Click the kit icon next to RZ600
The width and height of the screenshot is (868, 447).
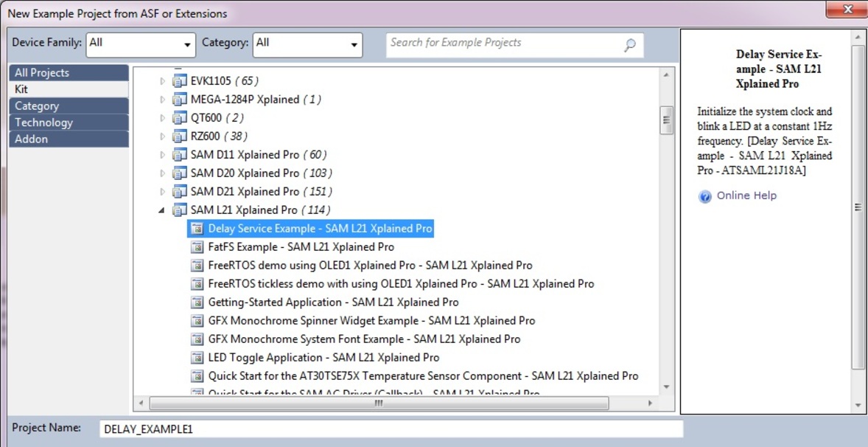click(180, 136)
